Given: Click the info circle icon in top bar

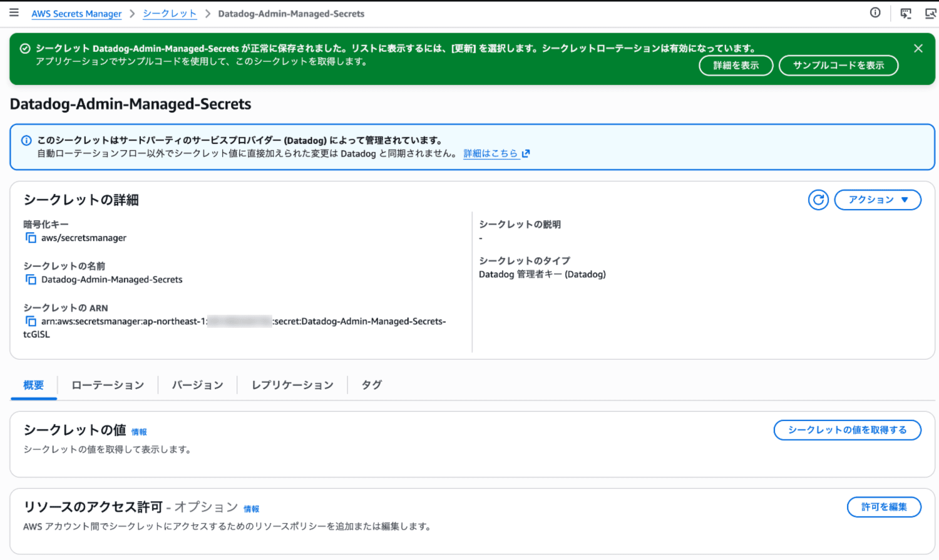Looking at the screenshot, I should coord(875,13).
